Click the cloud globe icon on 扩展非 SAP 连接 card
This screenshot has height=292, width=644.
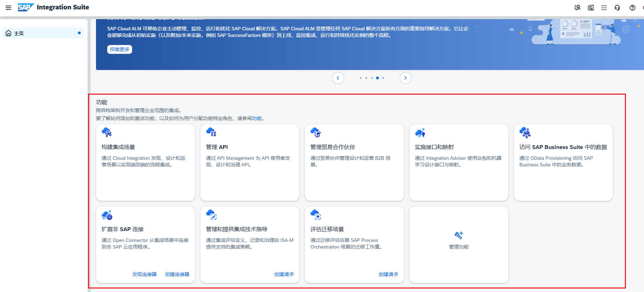click(107, 215)
